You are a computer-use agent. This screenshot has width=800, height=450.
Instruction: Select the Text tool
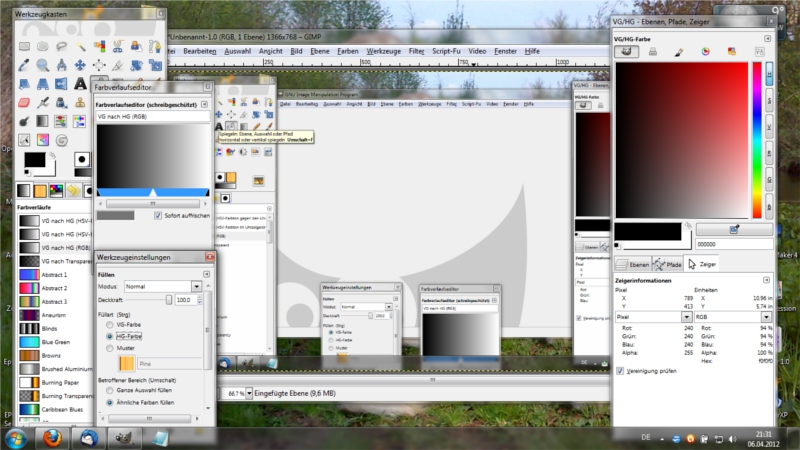pos(81,84)
